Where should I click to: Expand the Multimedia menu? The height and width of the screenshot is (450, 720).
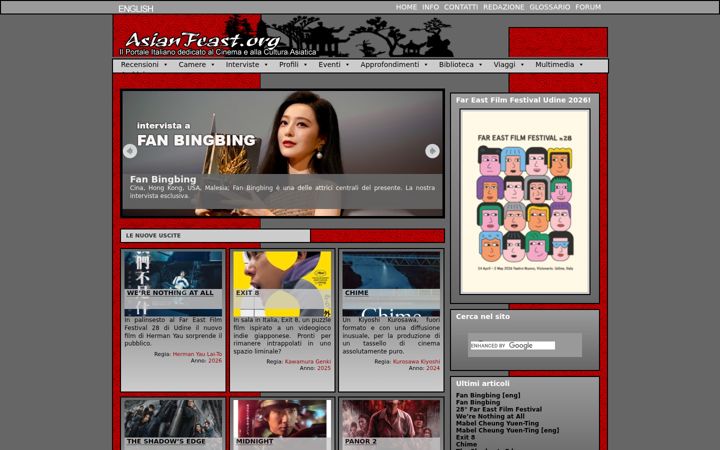pyautogui.click(x=559, y=65)
